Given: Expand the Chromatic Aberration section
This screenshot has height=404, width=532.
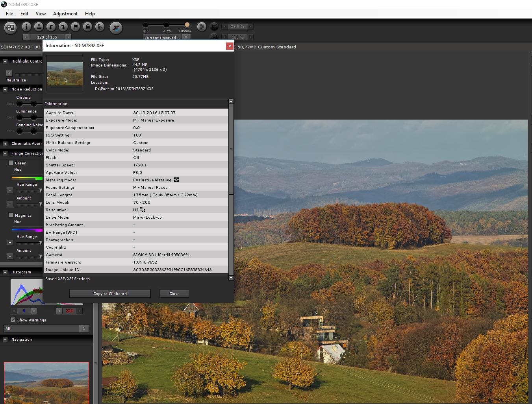Looking at the screenshot, I should point(5,144).
